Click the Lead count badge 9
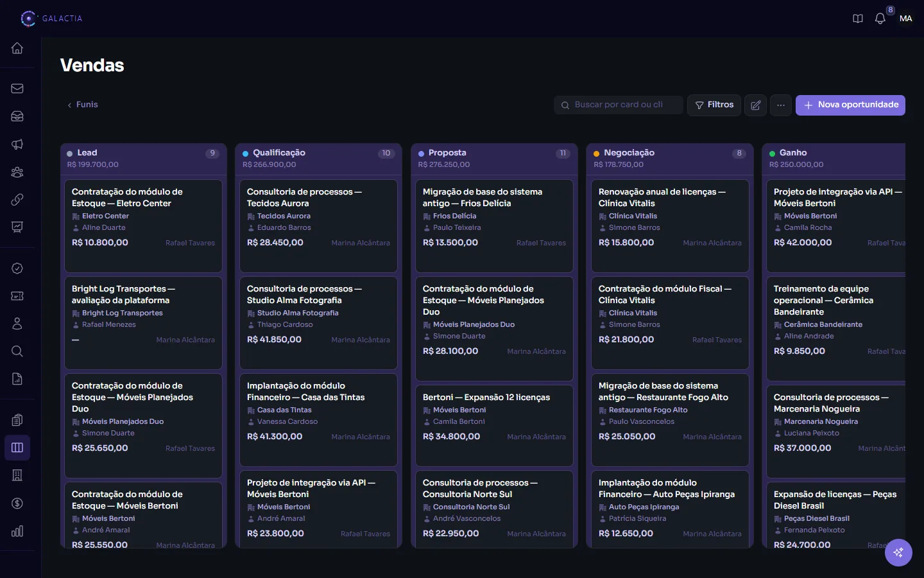Viewport: 924px width, 578px height. point(212,153)
